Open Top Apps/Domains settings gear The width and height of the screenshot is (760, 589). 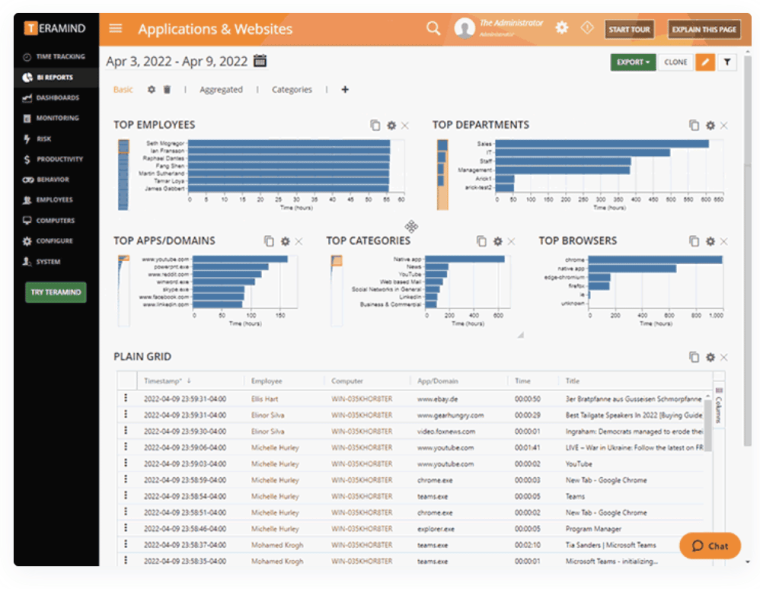[285, 241]
